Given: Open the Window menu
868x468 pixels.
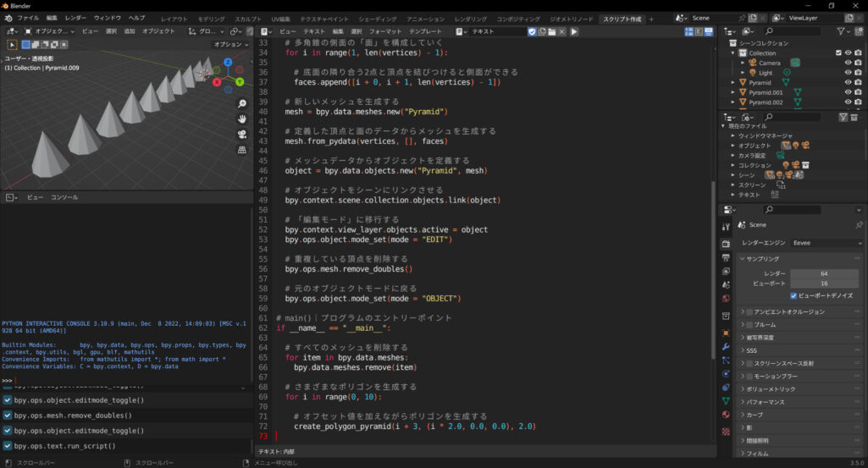Looking at the screenshot, I should (x=108, y=19).
